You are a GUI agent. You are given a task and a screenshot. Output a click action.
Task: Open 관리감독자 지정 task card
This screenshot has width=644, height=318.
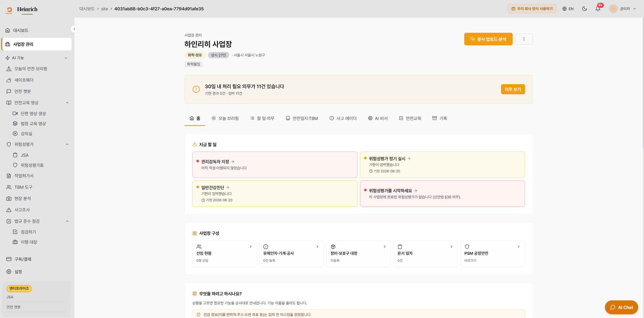(x=275, y=165)
